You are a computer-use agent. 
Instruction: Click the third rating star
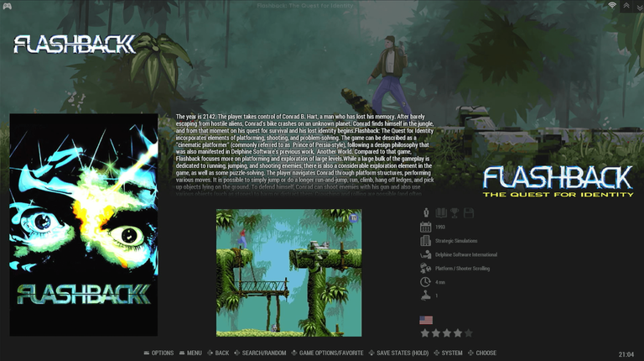click(x=447, y=333)
